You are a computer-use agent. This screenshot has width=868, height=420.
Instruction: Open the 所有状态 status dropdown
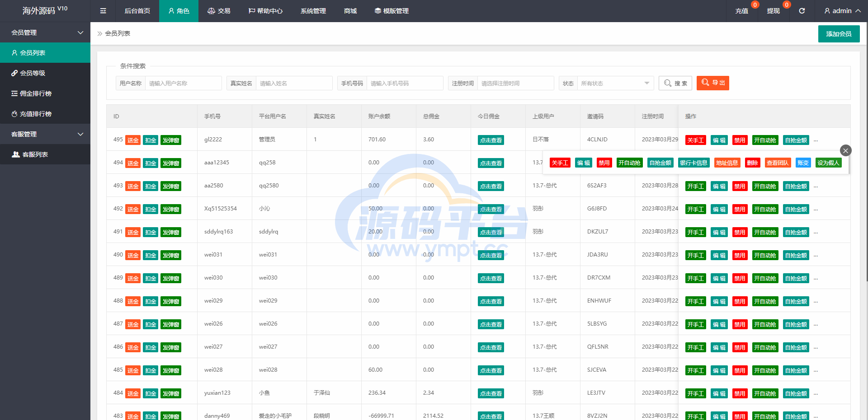click(615, 83)
